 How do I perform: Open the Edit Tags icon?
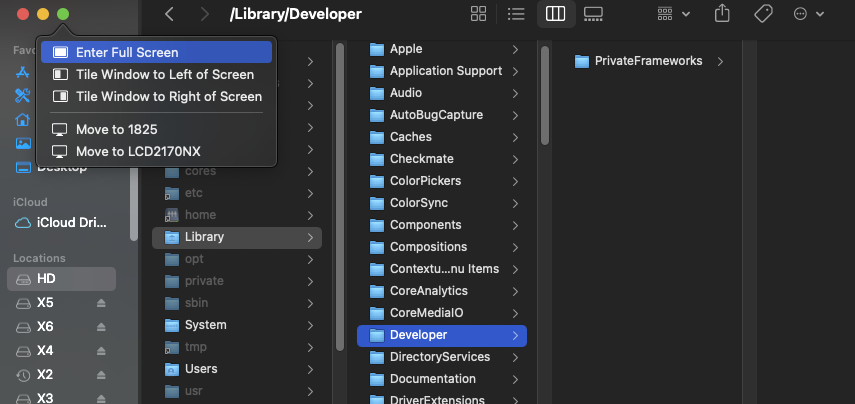[762, 14]
